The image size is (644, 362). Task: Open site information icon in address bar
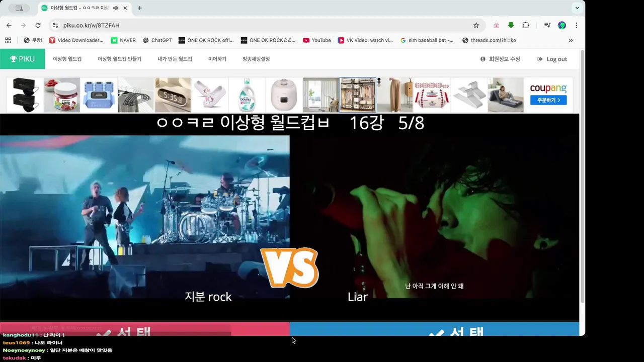click(55, 25)
